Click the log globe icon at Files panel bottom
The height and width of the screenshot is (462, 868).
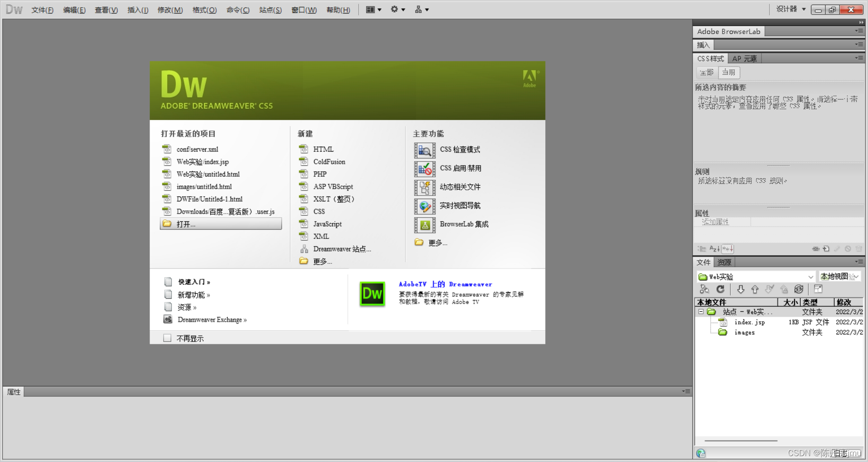[x=701, y=453]
